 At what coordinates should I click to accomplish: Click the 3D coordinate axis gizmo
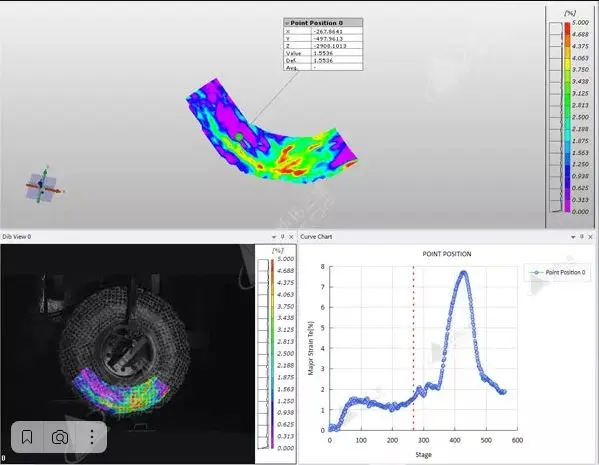coord(43,186)
